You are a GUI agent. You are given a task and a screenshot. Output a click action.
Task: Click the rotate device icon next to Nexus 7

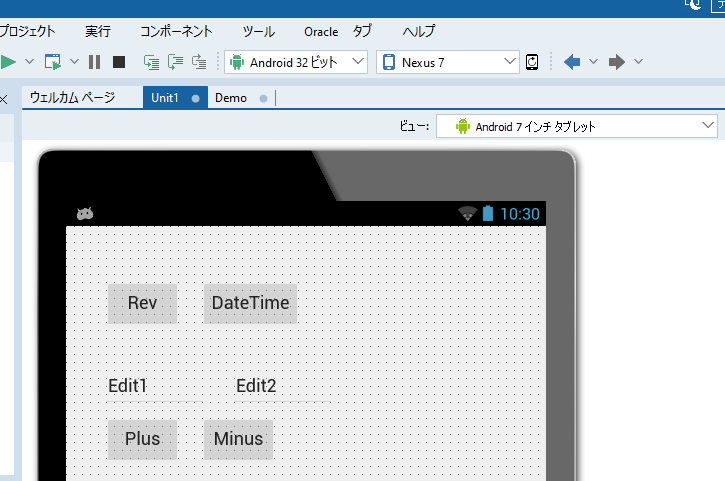[x=532, y=62]
